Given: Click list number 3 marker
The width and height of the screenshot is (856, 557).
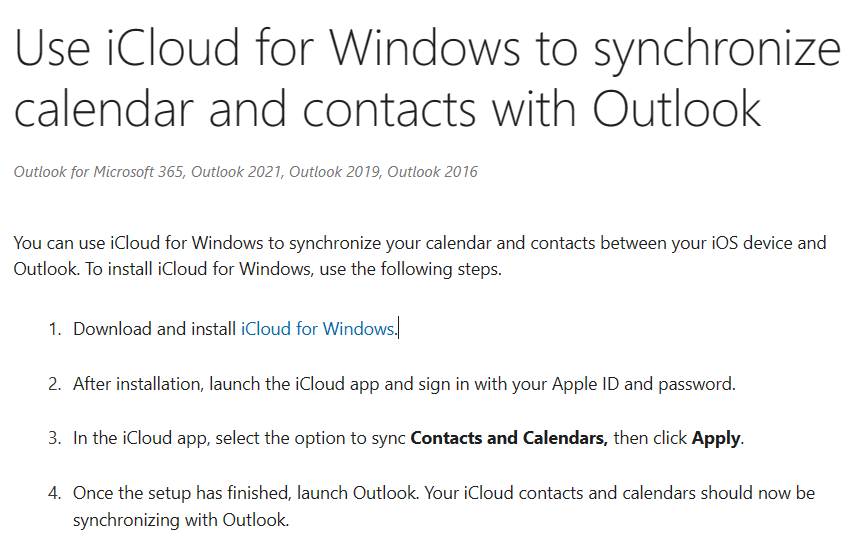Looking at the screenshot, I should tap(55, 438).
